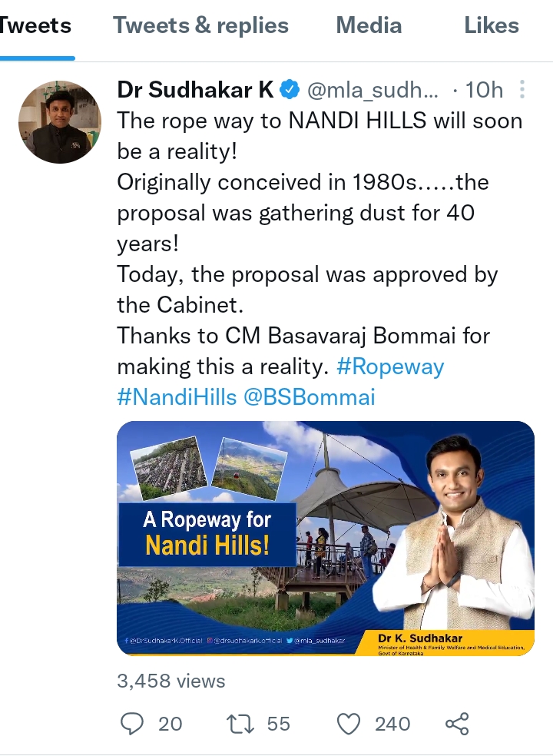Viewport: 553px width, 756px height.
Task: Click the Dr Sudhakar K display name
Action: click(x=195, y=90)
